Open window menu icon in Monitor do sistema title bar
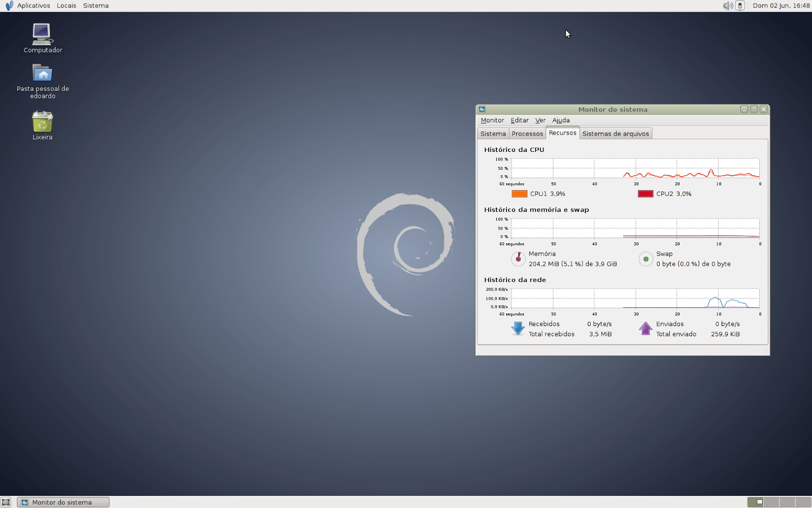 point(482,109)
